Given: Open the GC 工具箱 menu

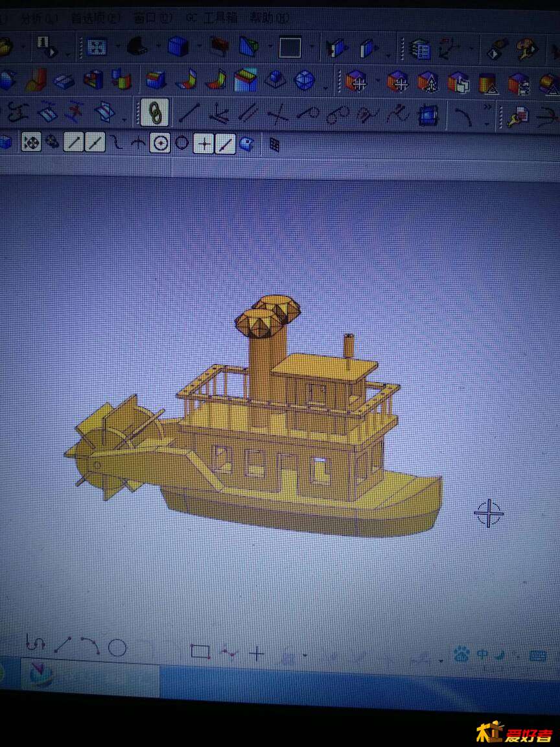Looking at the screenshot, I should [x=211, y=19].
